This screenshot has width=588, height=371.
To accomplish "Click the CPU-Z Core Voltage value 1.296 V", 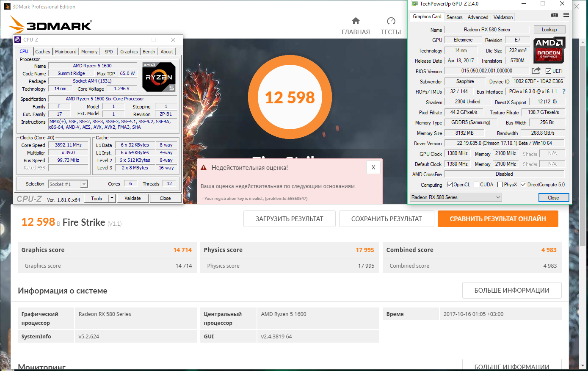I will tap(121, 89).
